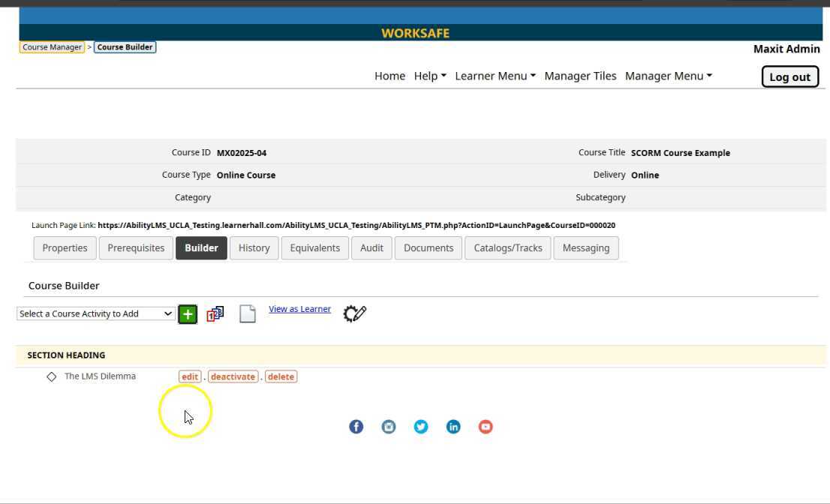Switch to the Catalogs/Tracks tab
Screen dimensions: 830x504
point(508,248)
